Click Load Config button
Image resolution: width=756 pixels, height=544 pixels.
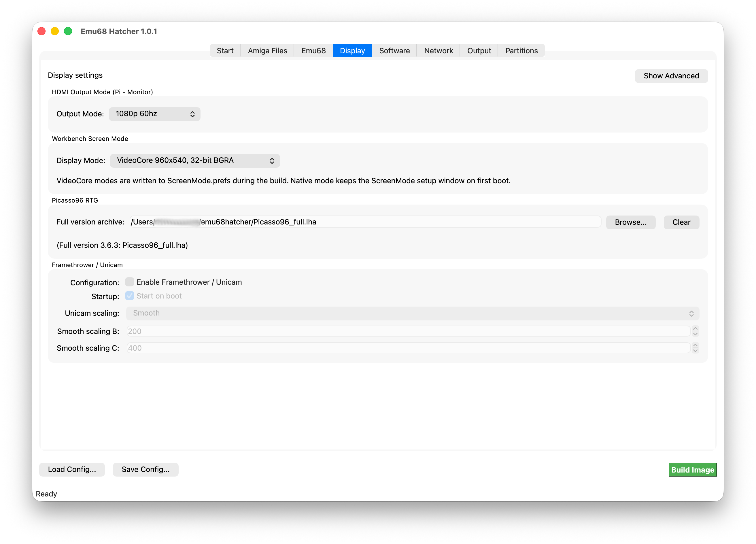[72, 470]
